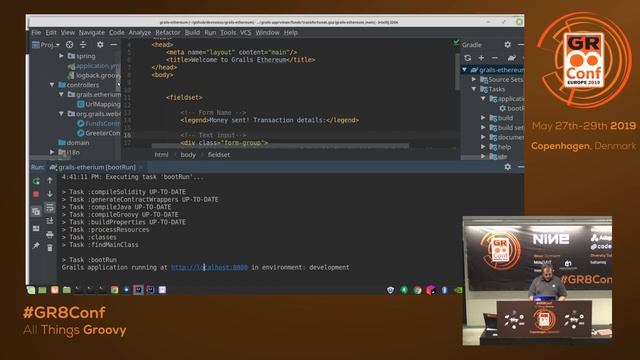This screenshot has height=360, width=640.
Task: Collapse the controllers folder
Action: (52, 85)
